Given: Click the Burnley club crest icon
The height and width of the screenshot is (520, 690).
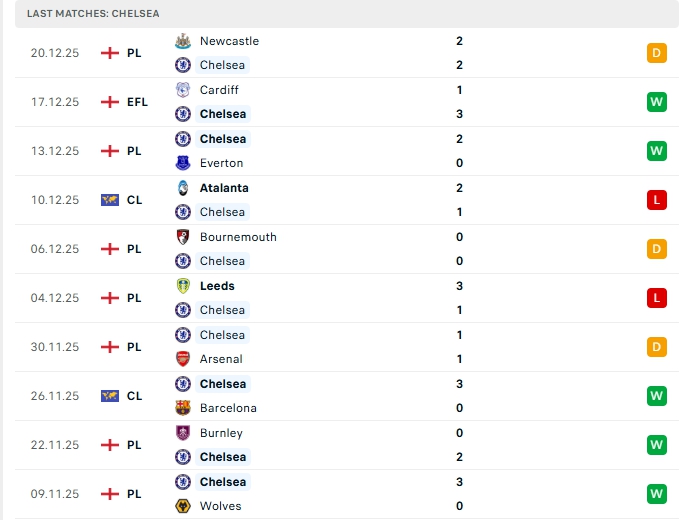Looking at the screenshot, I should point(182,433).
